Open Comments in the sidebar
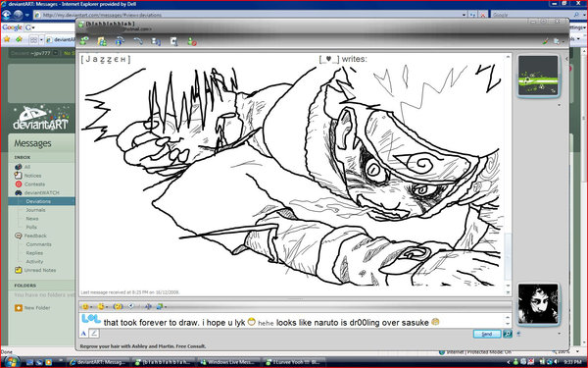 (x=38, y=244)
